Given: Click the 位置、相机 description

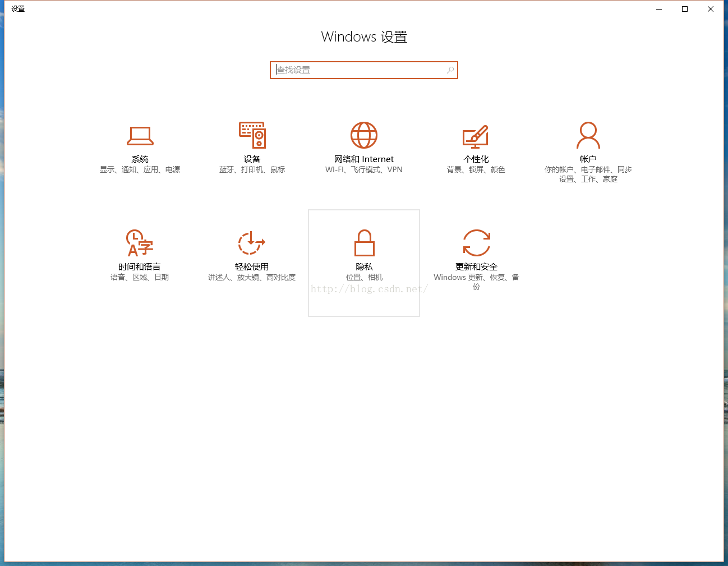Looking at the screenshot, I should 364,277.
